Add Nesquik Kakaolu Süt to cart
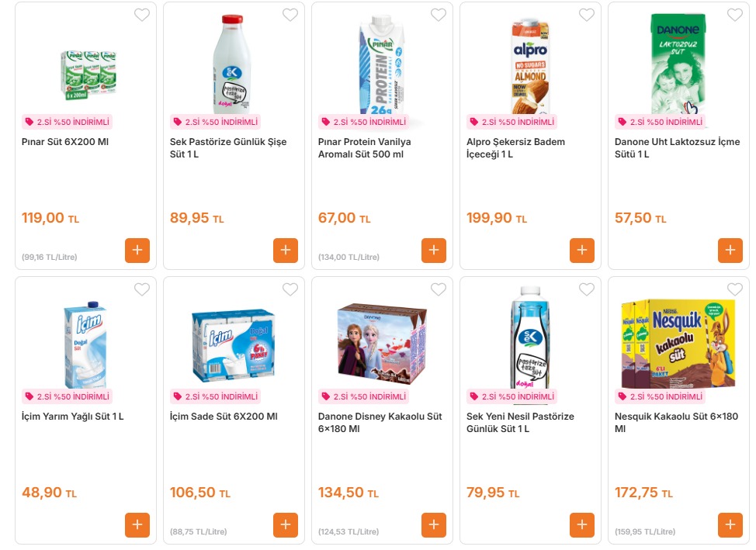Viewport: 756px width, 550px height. tap(730, 525)
